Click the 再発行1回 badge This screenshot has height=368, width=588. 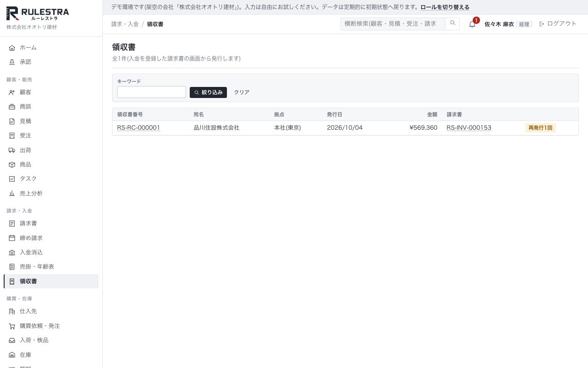(x=541, y=128)
